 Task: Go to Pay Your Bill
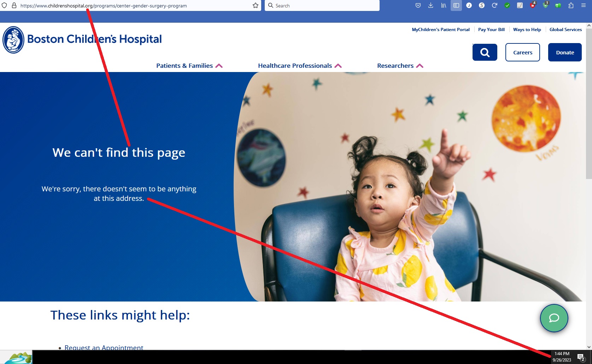click(x=491, y=30)
